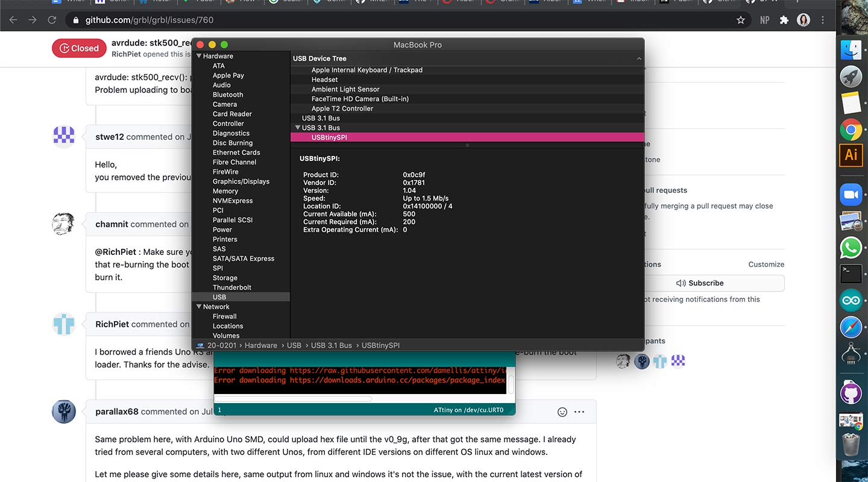Select Thunderbolt in the sidebar
This screenshot has width=868, height=482.
coord(232,287)
